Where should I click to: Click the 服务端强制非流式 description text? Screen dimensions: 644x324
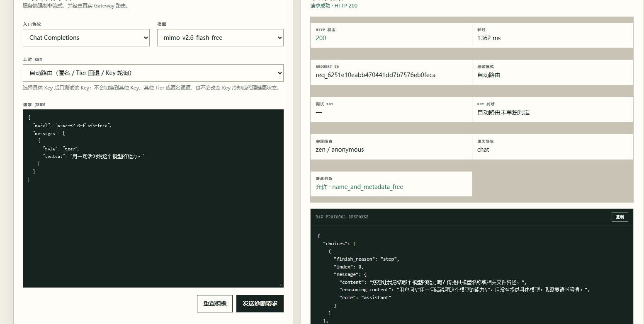[x=75, y=6]
